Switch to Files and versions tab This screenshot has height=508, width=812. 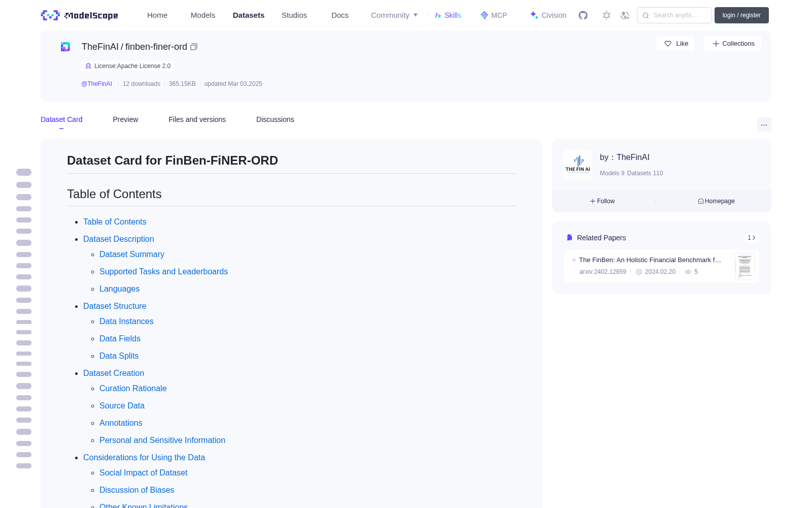(197, 119)
